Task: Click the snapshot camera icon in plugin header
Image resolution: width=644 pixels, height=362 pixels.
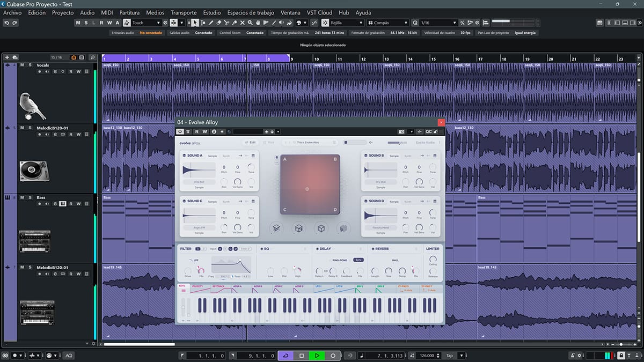Action: (x=401, y=131)
